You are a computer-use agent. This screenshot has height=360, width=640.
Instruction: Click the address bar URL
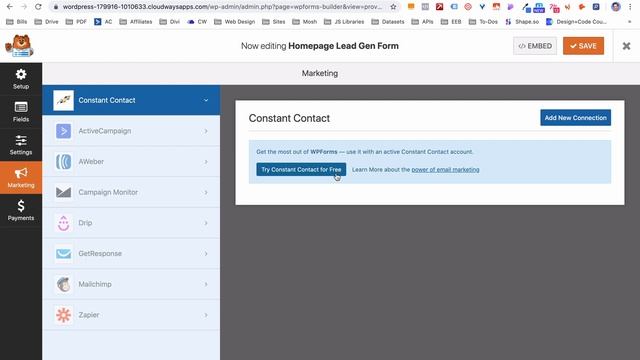point(222,7)
